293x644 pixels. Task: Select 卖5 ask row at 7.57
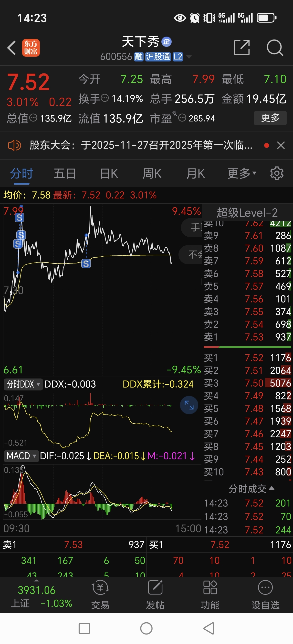(x=247, y=286)
